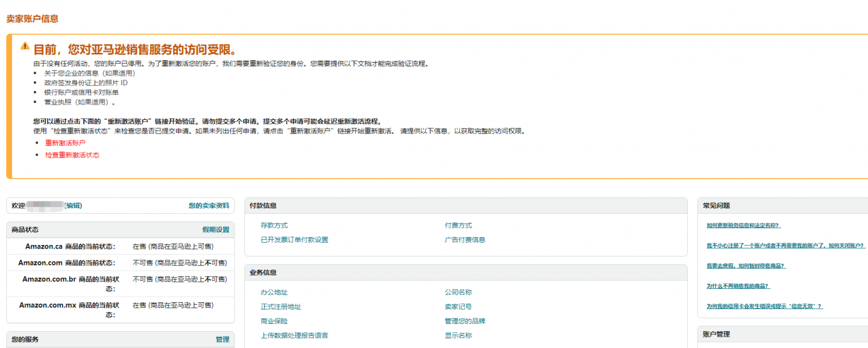Open 假期设置 link in 商品状态

pos(216,229)
